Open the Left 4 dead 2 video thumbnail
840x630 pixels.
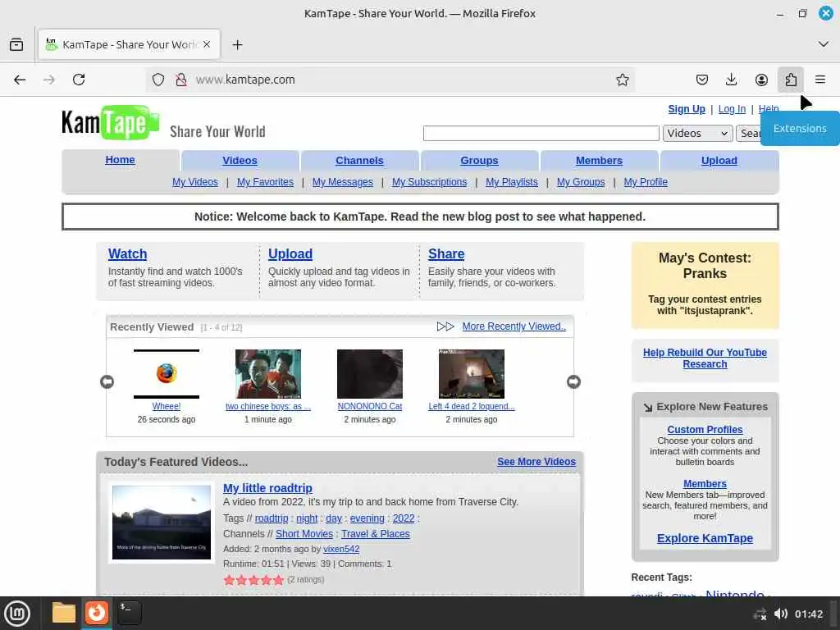[x=472, y=374]
